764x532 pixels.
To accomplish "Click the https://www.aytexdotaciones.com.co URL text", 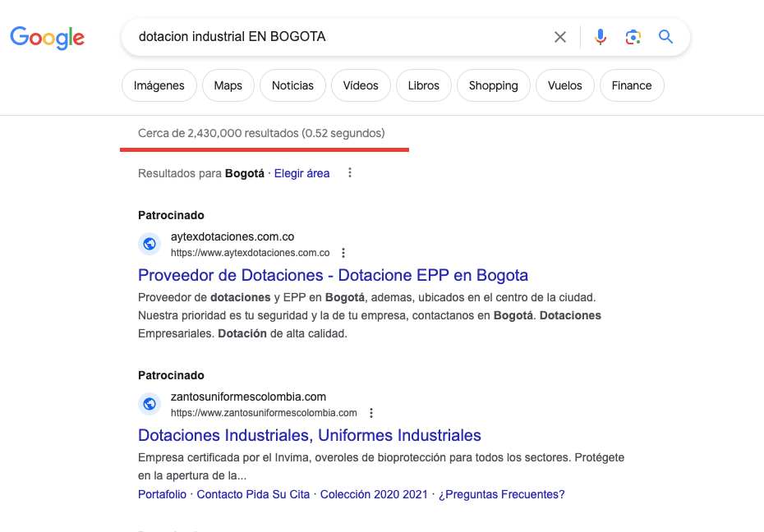I will [250, 253].
